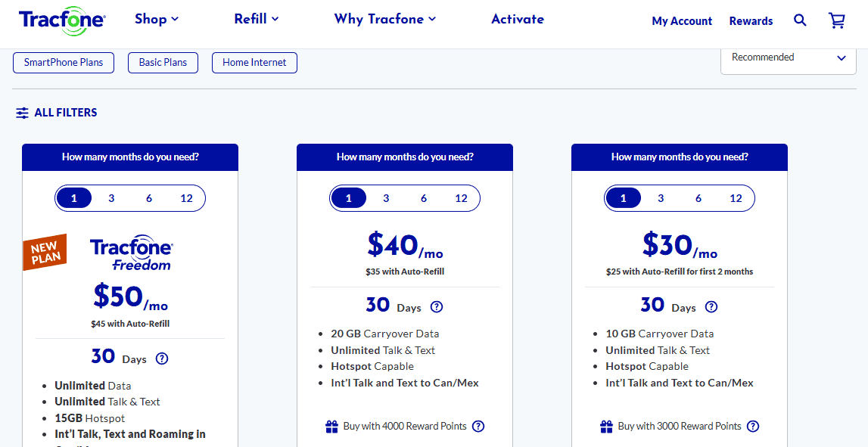The width and height of the screenshot is (868, 447).
Task: Click the ALL FILTERS filter icon
Action: [x=22, y=112]
